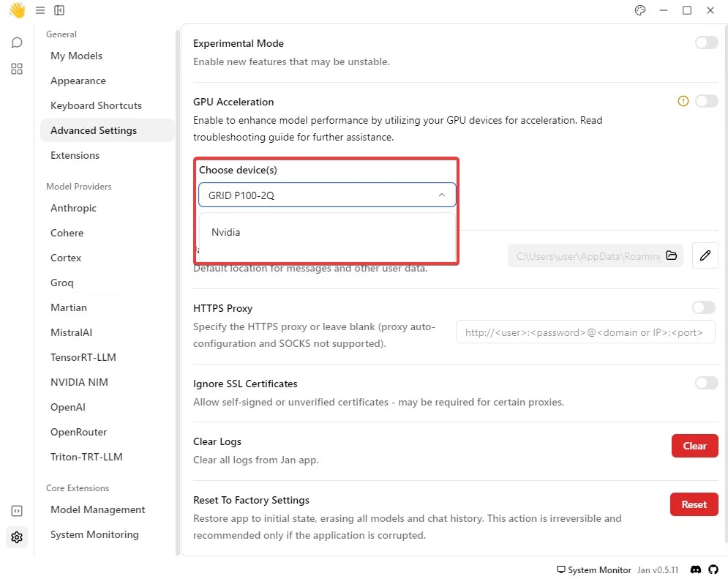Open the GitHub icon in status bar
This screenshot has width=728, height=579.
tap(713, 569)
